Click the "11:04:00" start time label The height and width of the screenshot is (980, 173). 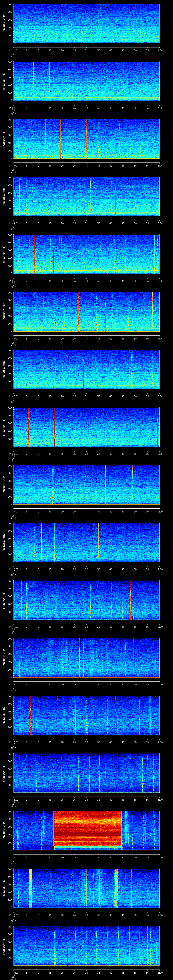(13, 223)
